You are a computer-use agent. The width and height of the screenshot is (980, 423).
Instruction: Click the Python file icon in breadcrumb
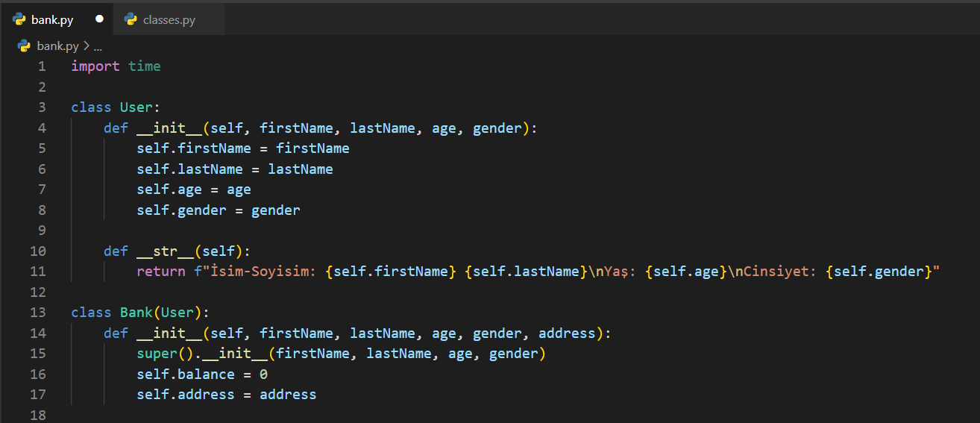click(x=25, y=46)
